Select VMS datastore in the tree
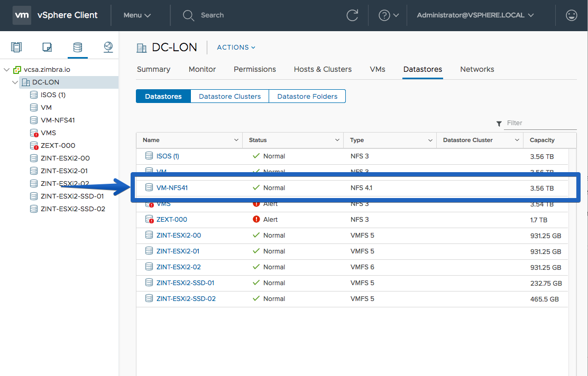The image size is (588, 376). [x=48, y=133]
